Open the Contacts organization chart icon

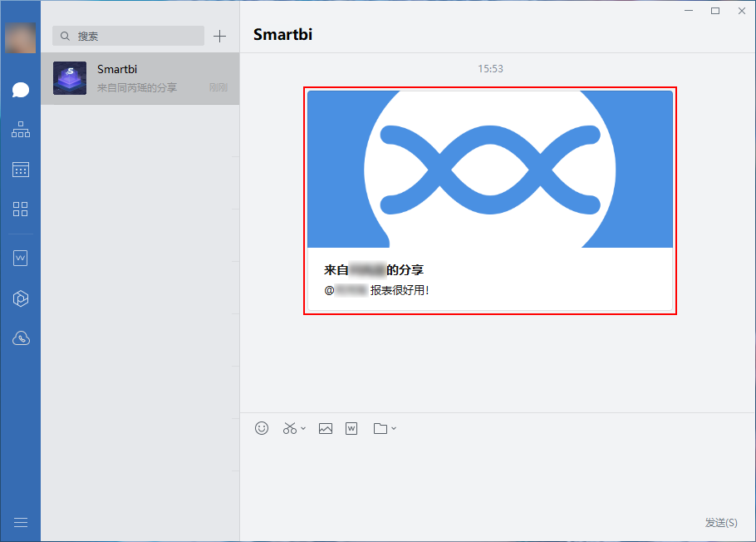21,130
